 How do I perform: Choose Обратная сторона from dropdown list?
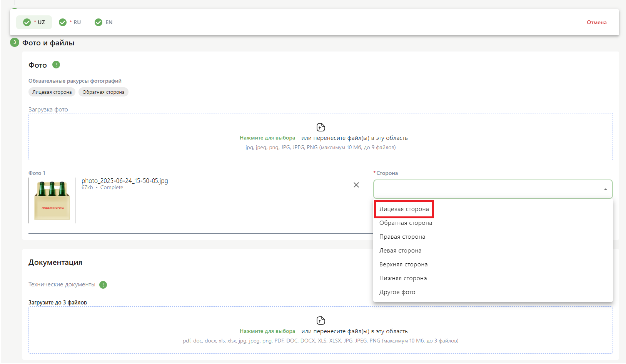pos(406,223)
